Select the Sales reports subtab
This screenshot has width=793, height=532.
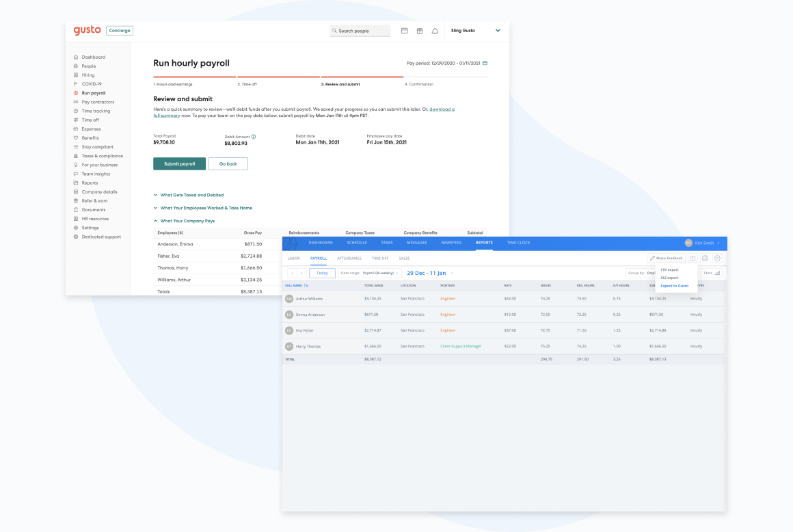pos(404,258)
